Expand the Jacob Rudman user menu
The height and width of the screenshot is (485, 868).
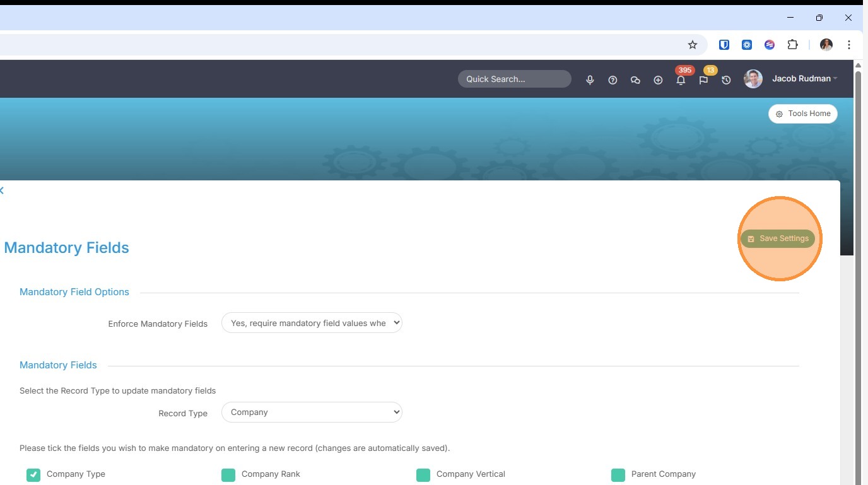805,79
